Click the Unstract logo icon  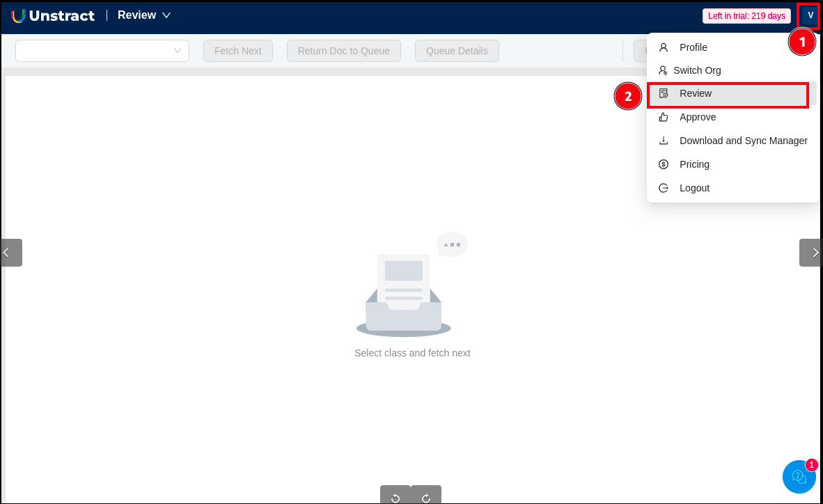click(19, 15)
